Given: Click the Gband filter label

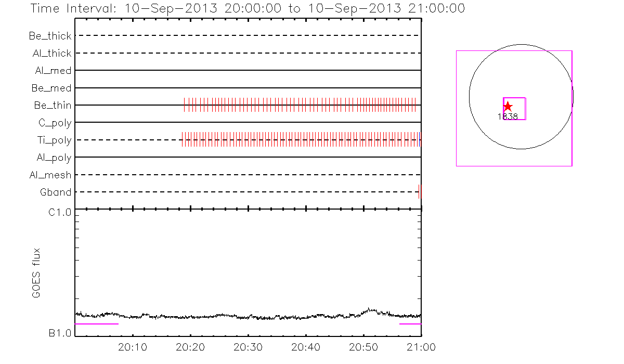Looking at the screenshot, I should point(56,192).
